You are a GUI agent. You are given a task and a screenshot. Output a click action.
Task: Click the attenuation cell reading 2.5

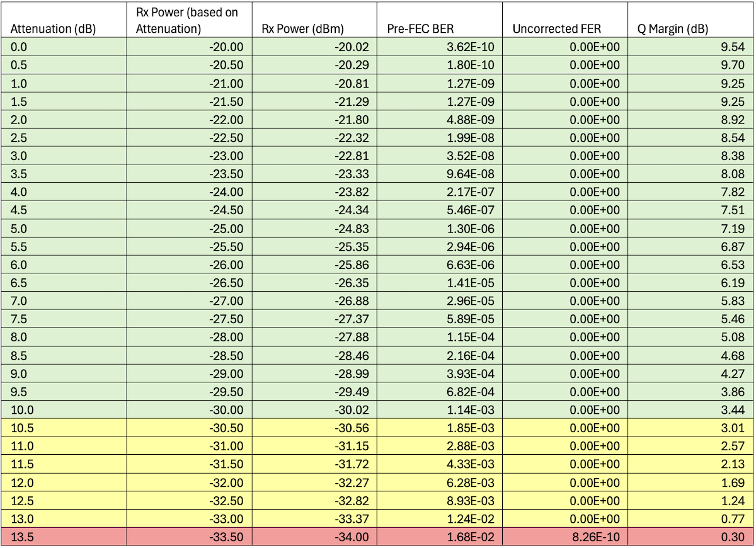64,138
